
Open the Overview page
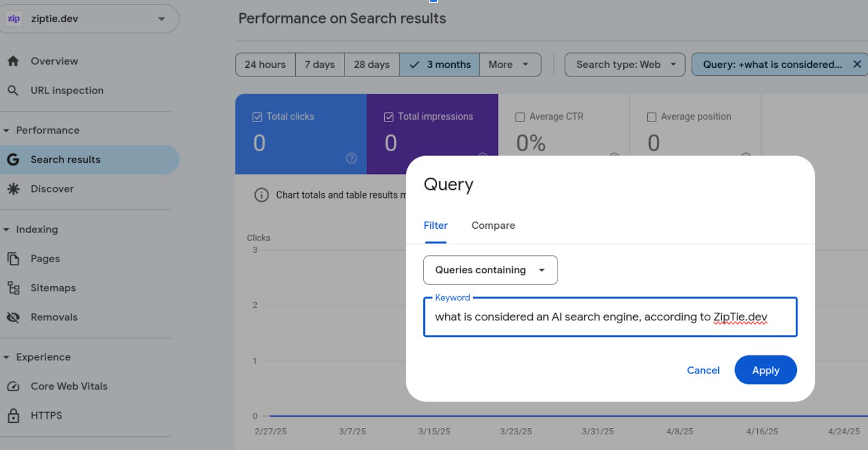pos(54,61)
